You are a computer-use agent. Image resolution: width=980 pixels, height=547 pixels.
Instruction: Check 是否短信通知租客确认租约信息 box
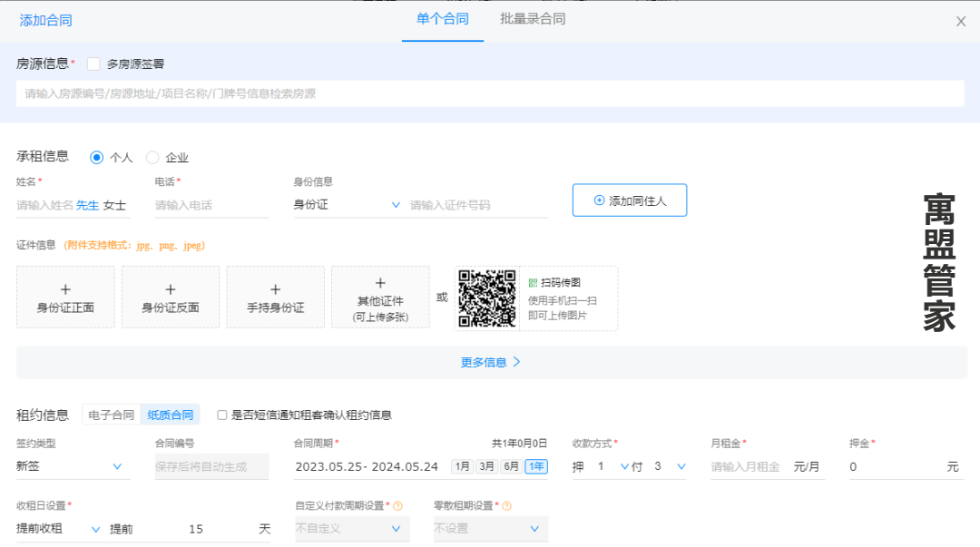(x=222, y=415)
